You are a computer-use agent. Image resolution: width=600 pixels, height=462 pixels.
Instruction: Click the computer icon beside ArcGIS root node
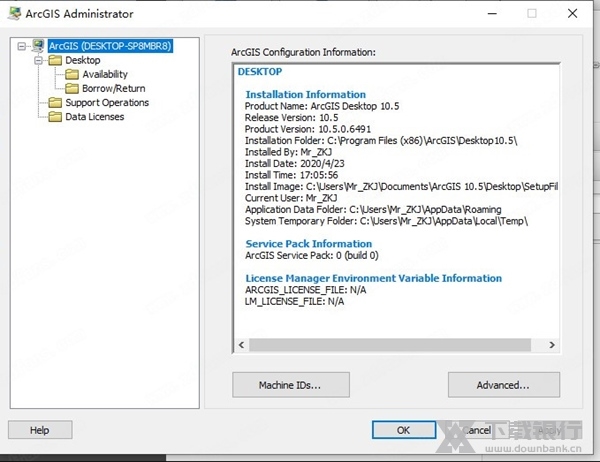[x=38, y=46]
